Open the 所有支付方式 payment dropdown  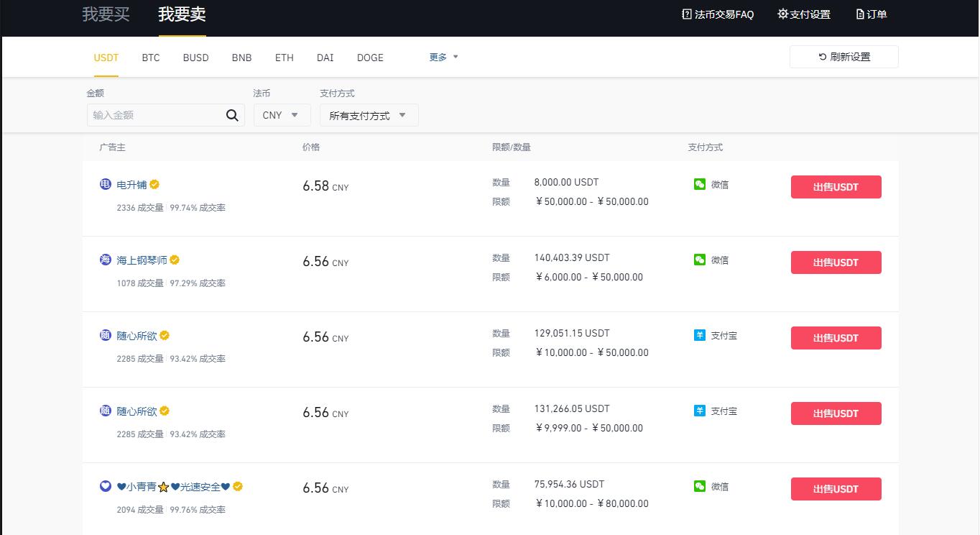(x=369, y=115)
